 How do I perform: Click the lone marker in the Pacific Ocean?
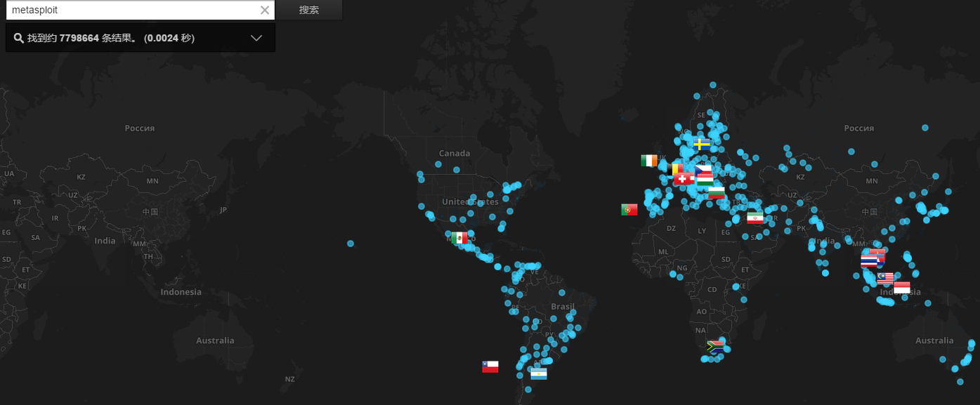[x=351, y=244]
